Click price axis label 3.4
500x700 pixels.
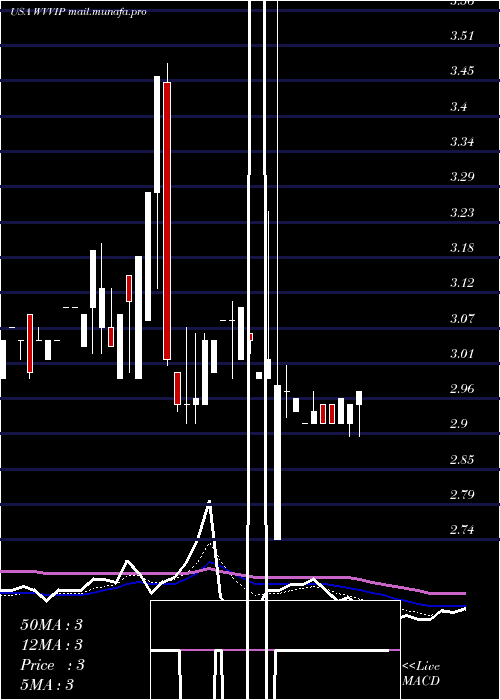[x=458, y=107]
